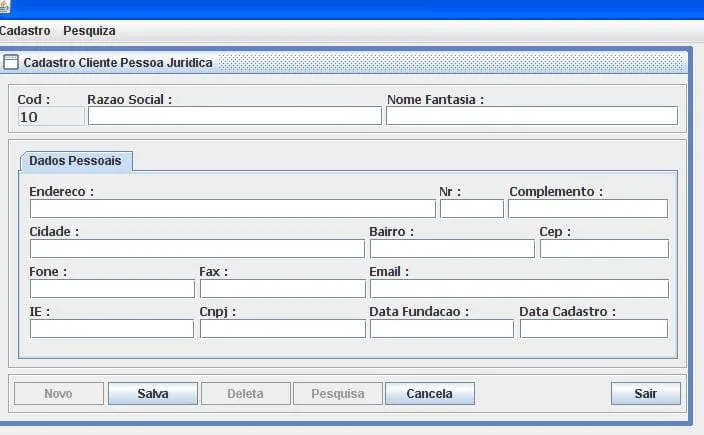
Task: Click the Data Cadastro input field
Action: 594,329
